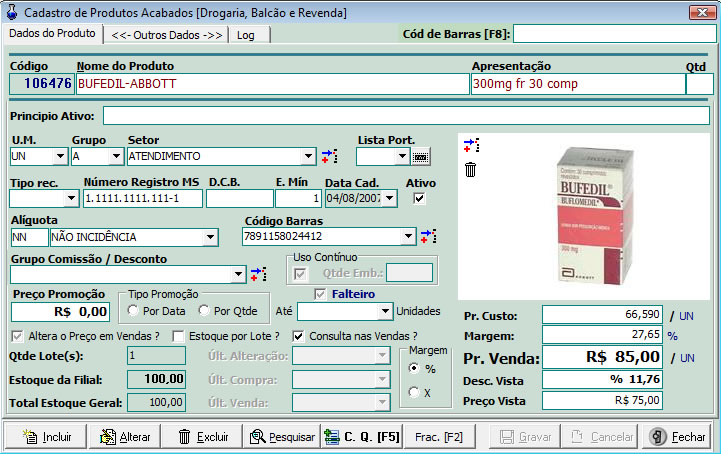Click the Incluir button

tap(46, 437)
